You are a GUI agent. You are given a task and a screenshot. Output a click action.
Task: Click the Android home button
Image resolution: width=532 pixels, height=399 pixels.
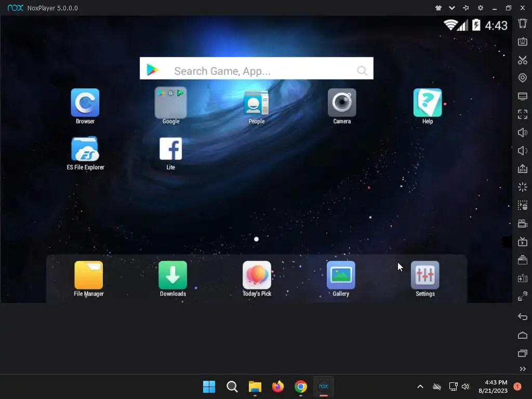[523, 335]
